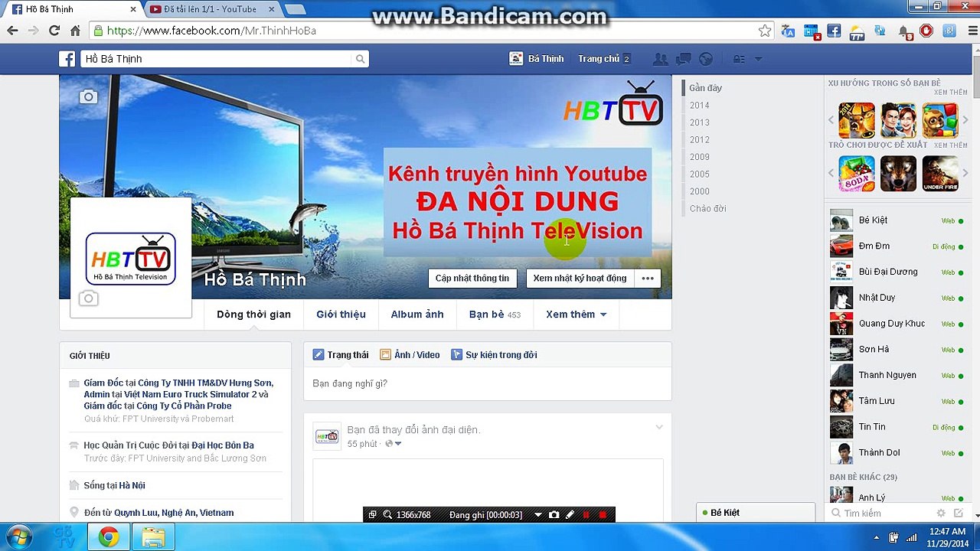This screenshot has width=980, height=551.
Task: Click the Bandicam magnifier resolution icon
Action: point(387,515)
